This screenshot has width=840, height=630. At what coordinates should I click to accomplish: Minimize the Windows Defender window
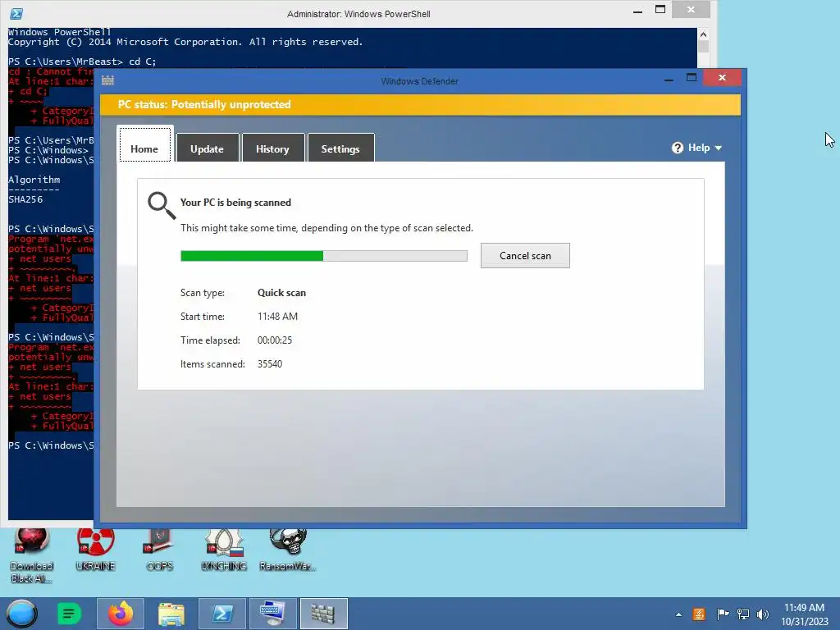click(x=669, y=79)
